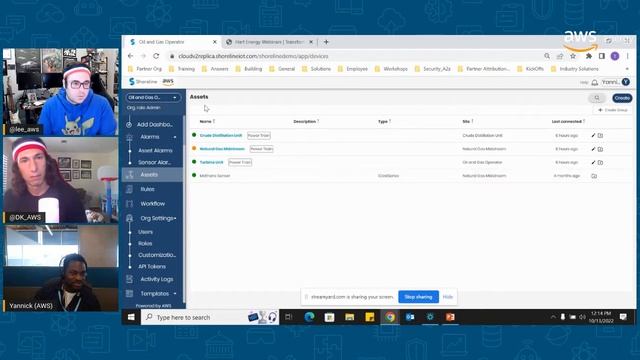640x360 pixels.
Task: Edit the Crude Distillation Unit asset pencil icon
Action: point(593,136)
